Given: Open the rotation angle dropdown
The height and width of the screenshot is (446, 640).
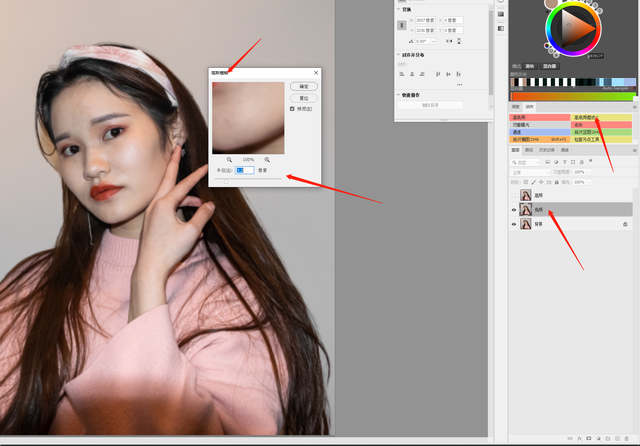Looking at the screenshot, I should coord(433,41).
